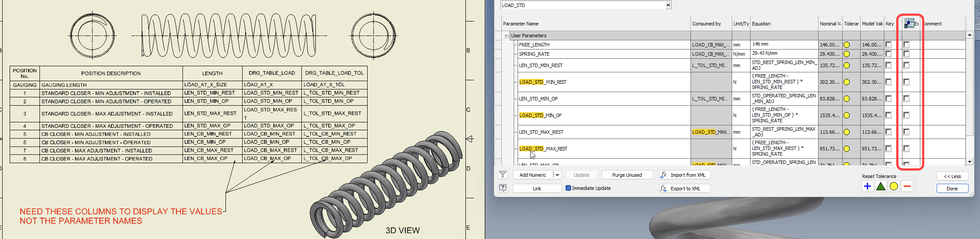Click the spring side view in the drawing
This screenshot has height=239, width=980.
click(229, 36)
